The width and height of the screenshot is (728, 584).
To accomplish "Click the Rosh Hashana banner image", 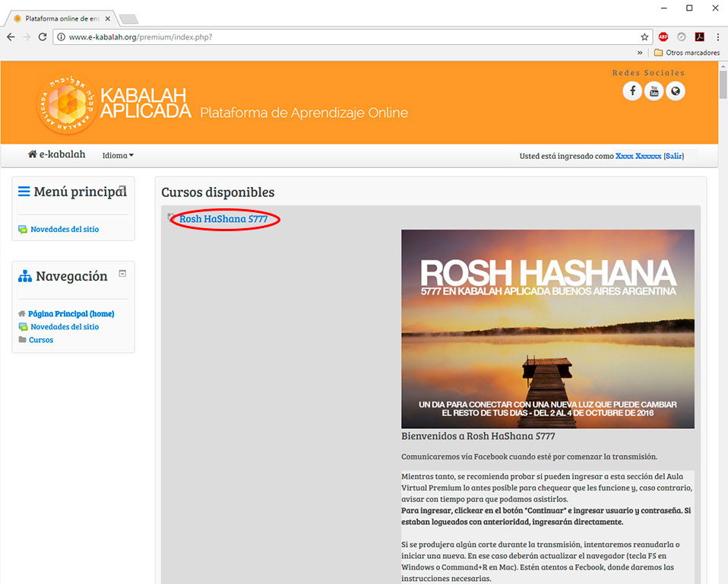I will 548,329.
